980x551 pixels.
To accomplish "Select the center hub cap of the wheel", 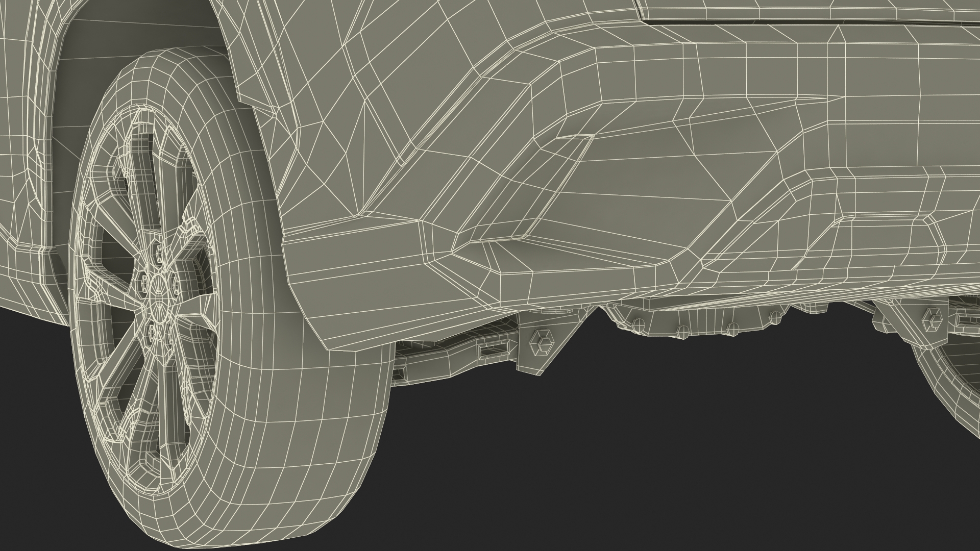I will [x=160, y=295].
